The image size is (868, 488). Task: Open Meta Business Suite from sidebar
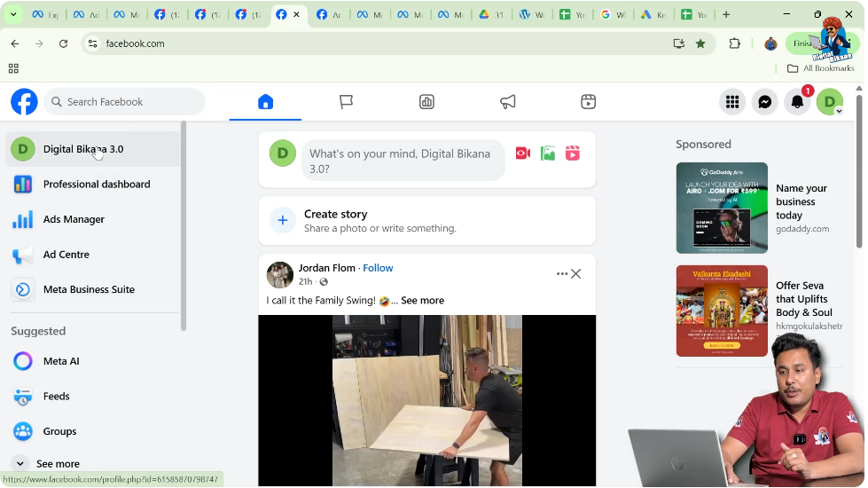coord(93,290)
